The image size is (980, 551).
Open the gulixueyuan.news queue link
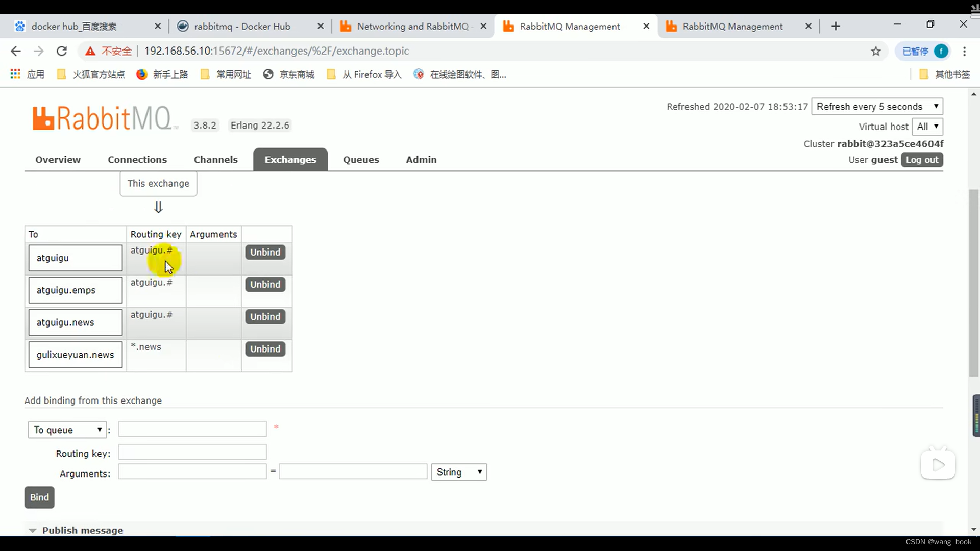(x=76, y=355)
